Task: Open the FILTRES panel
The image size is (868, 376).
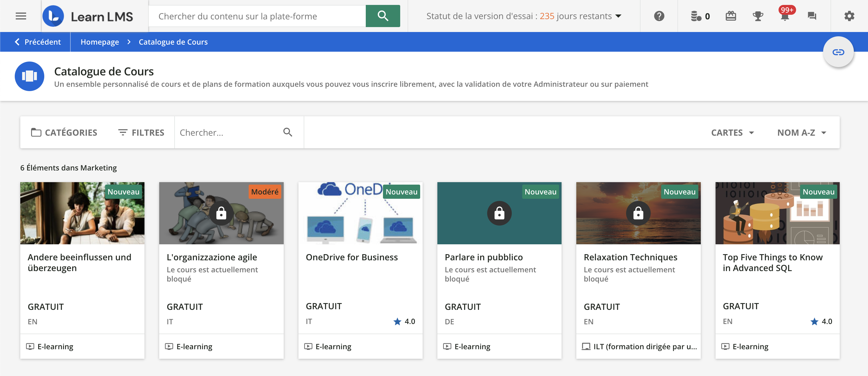Action: 141,133
